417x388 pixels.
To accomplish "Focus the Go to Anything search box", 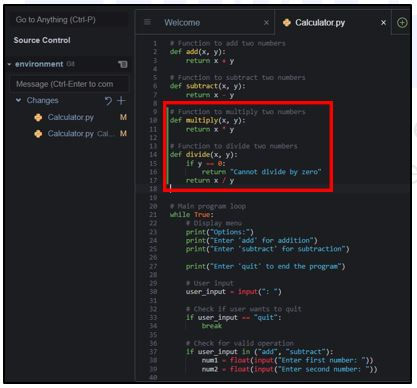I will pyautogui.click(x=68, y=20).
